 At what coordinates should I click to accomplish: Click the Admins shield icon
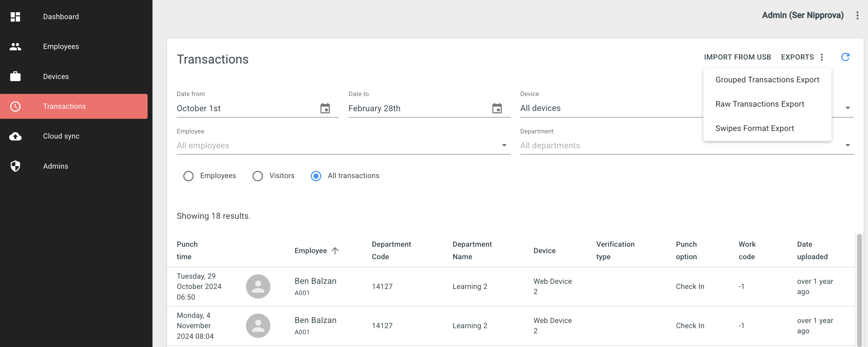[15, 166]
